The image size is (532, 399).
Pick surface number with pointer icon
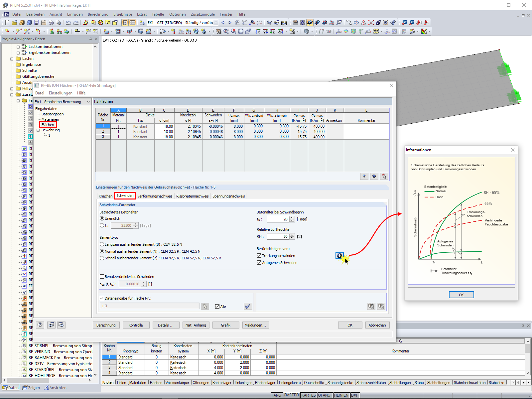(205, 306)
